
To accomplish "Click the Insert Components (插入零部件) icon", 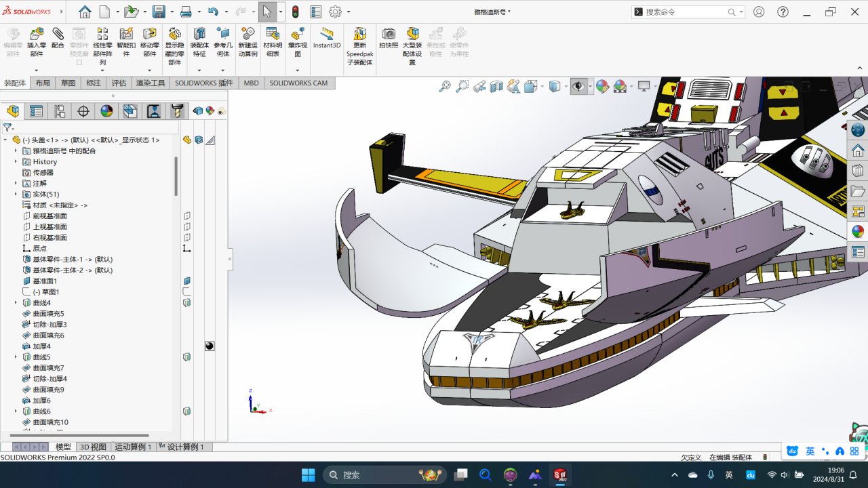I will click(36, 34).
